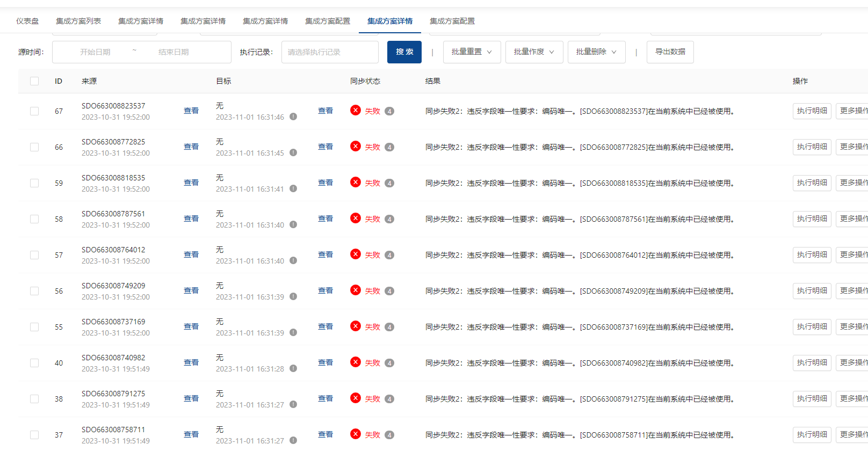The image size is (868, 451).
Task: Click failure count badge in row 66
Action: [389, 147]
